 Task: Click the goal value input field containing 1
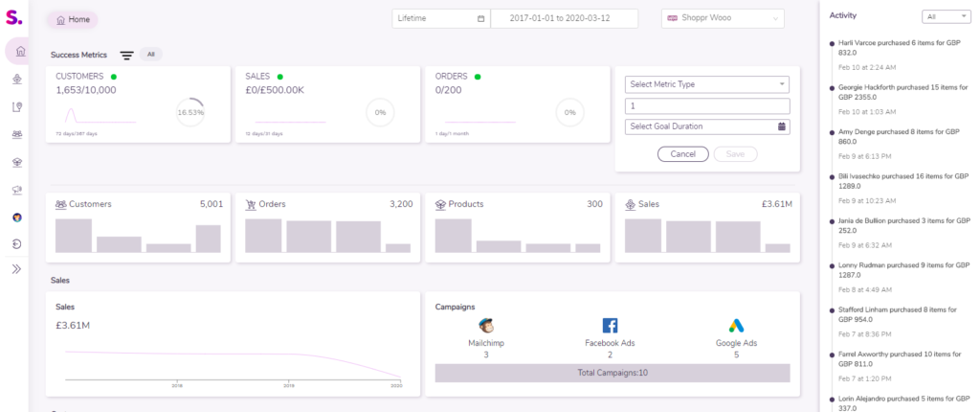pos(706,105)
